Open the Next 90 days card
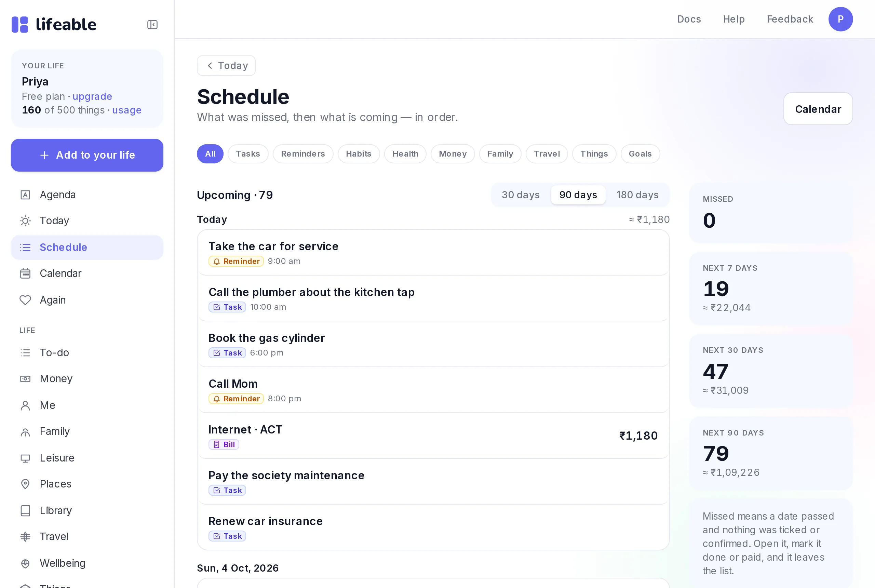This screenshot has width=875, height=588. [x=771, y=454]
